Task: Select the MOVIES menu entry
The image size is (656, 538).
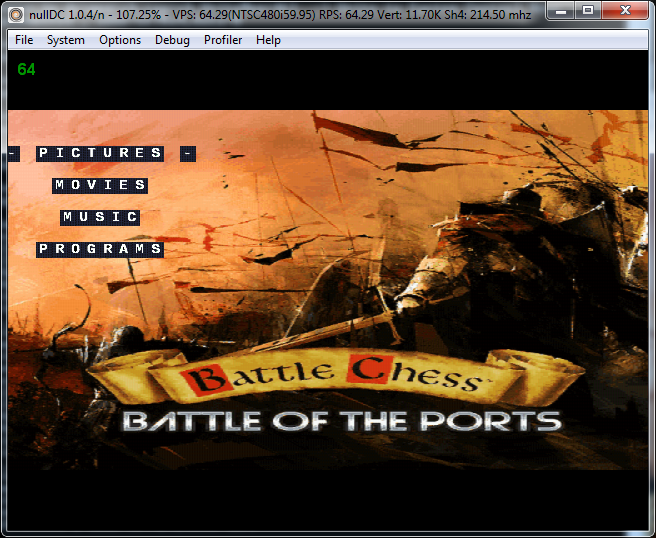Action: coord(100,185)
